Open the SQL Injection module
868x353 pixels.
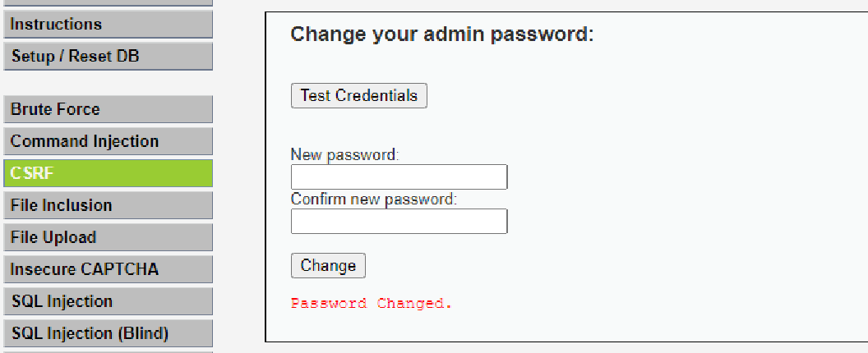(107, 301)
